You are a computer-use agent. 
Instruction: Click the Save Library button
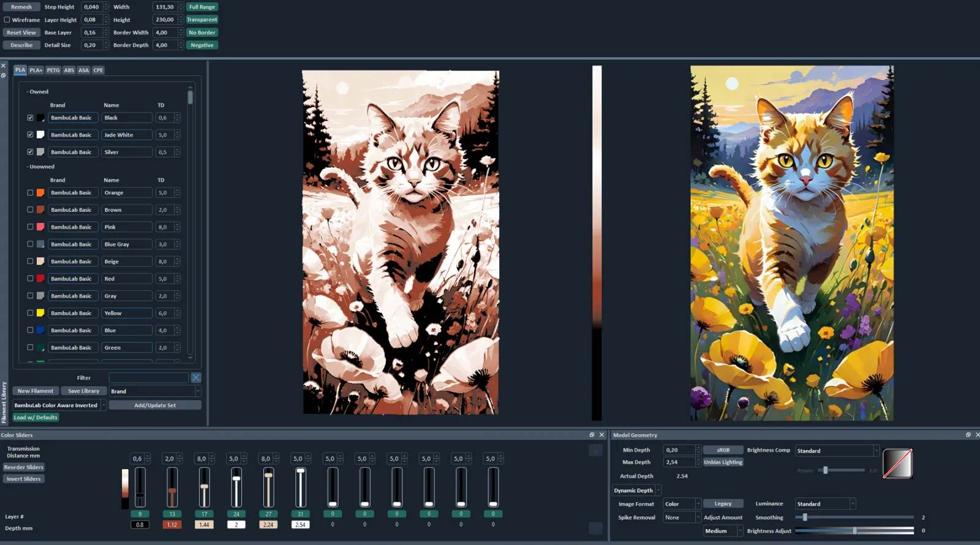(x=83, y=391)
